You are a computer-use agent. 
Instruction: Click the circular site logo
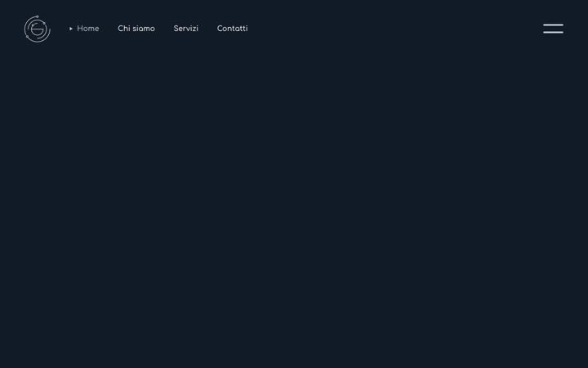[x=37, y=29]
